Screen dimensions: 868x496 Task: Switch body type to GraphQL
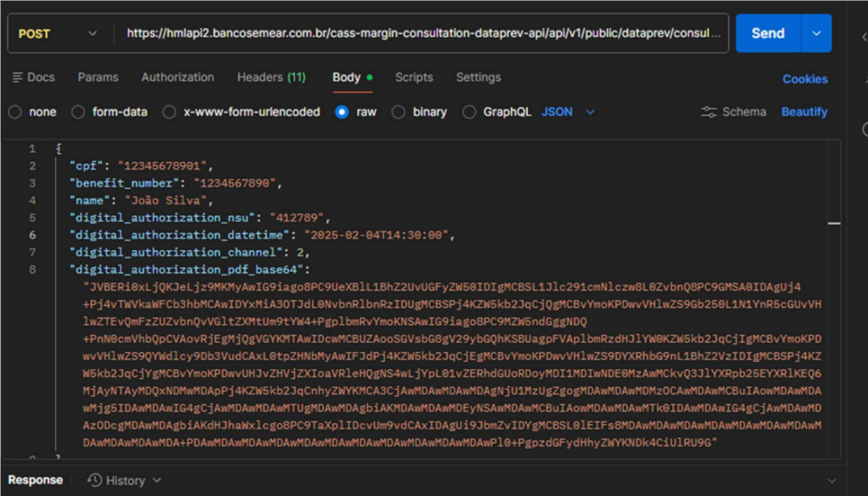470,112
